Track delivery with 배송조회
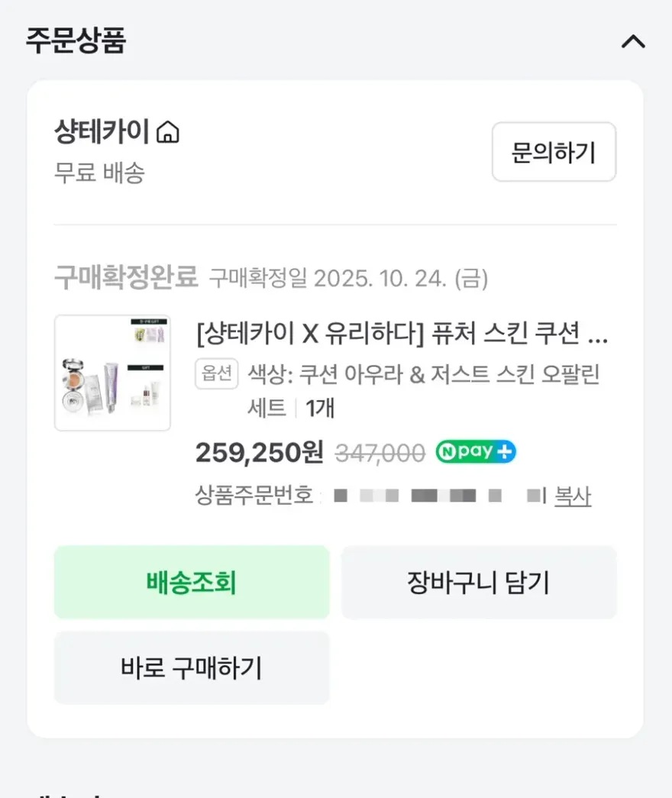672x798 pixels. pyautogui.click(x=192, y=582)
